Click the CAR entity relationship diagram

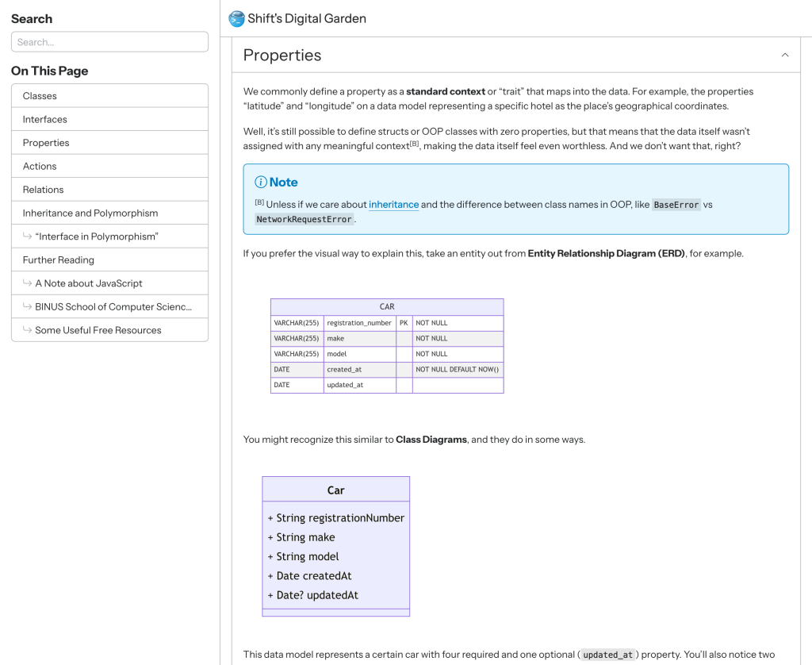coord(387,345)
